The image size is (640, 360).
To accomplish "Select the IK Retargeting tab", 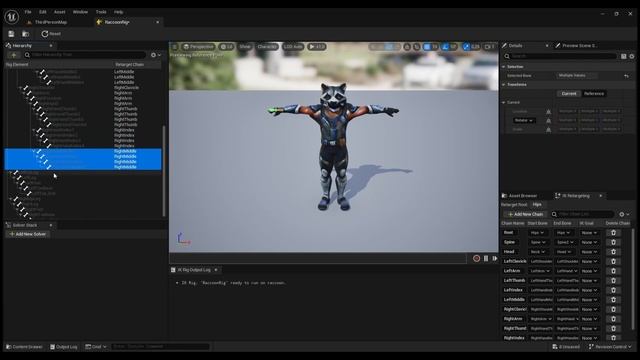I will (576, 196).
